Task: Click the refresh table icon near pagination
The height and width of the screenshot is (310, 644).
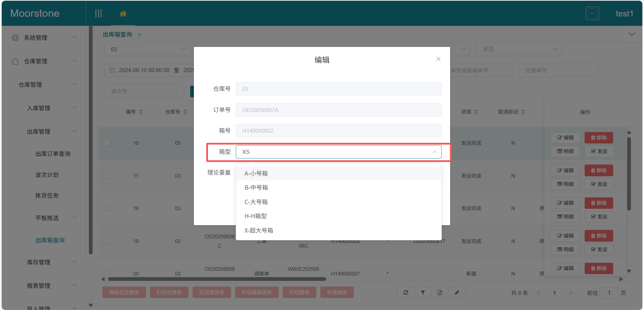Action: coord(406,292)
